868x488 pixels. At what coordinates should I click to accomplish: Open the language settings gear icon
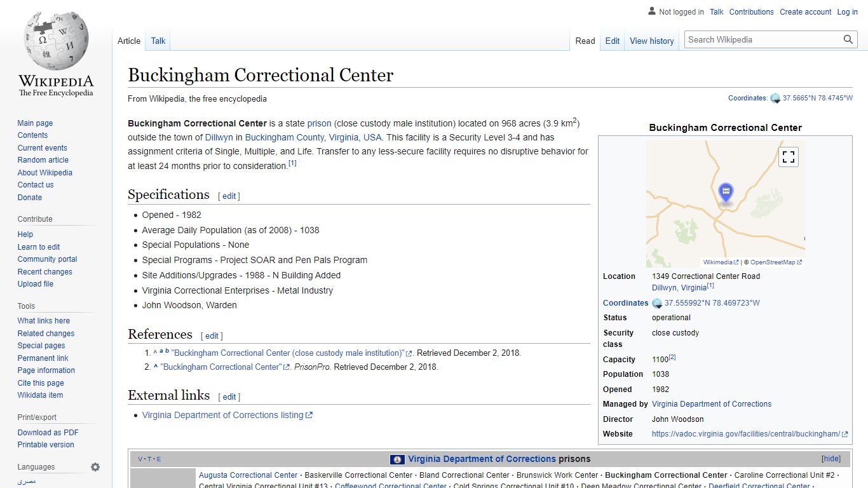(x=95, y=467)
